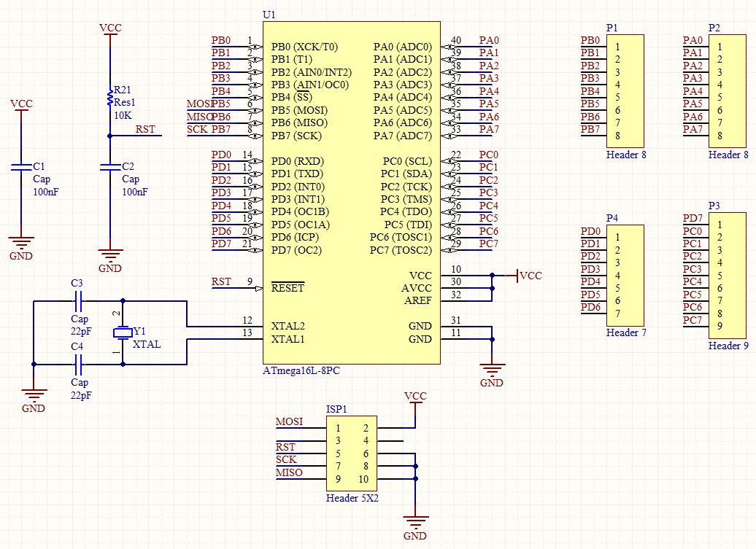Click GND symbol below U1 ground pins
Image resolution: width=756 pixels, height=549 pixels.
click(x=492, y=371)
